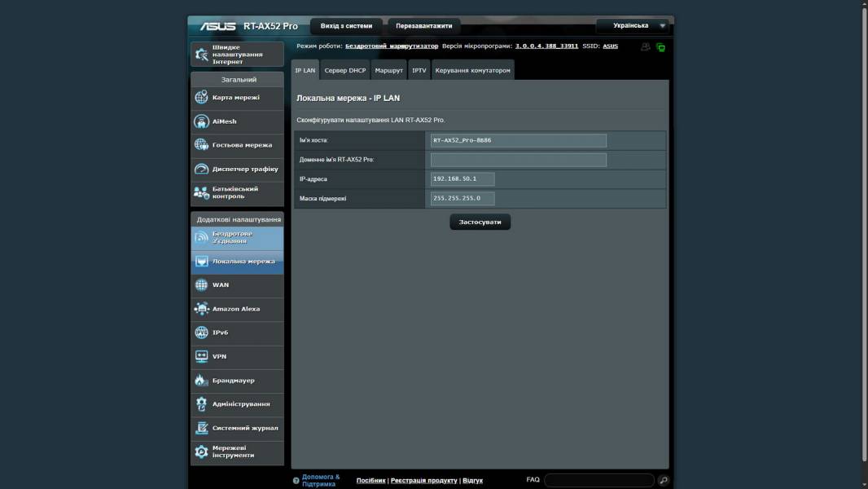Image resolution: width=868 pixels, height=489 pixels.
Task: Open the Реєстрація продукту footer link
Action: pos(423,481)
